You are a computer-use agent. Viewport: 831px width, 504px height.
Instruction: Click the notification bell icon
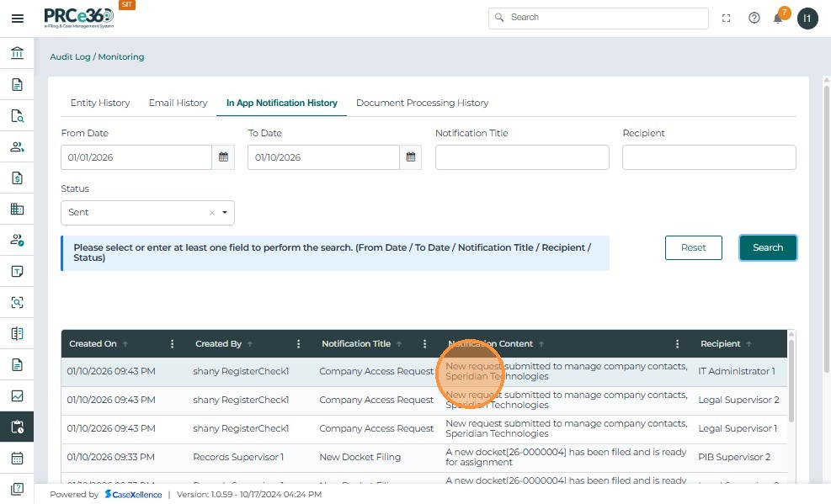click(x=778, y=19)
